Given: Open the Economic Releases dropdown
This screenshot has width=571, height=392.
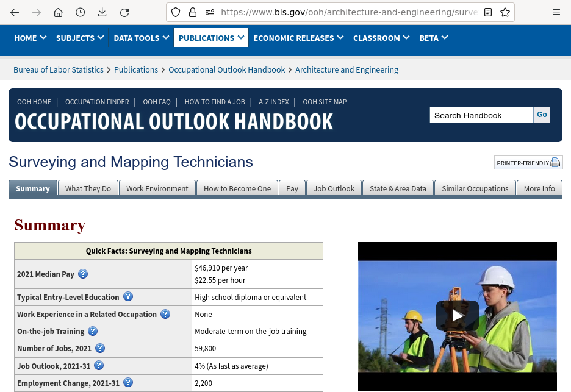Looking at the screenshot, I should pyautogui.click(x=298, y=38).
